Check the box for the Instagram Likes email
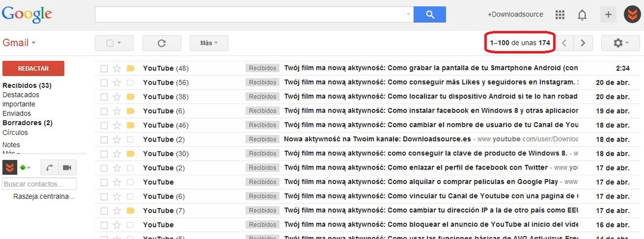This screenshot has height=239, width=644. pyautogui.click(x=104, y=83)
